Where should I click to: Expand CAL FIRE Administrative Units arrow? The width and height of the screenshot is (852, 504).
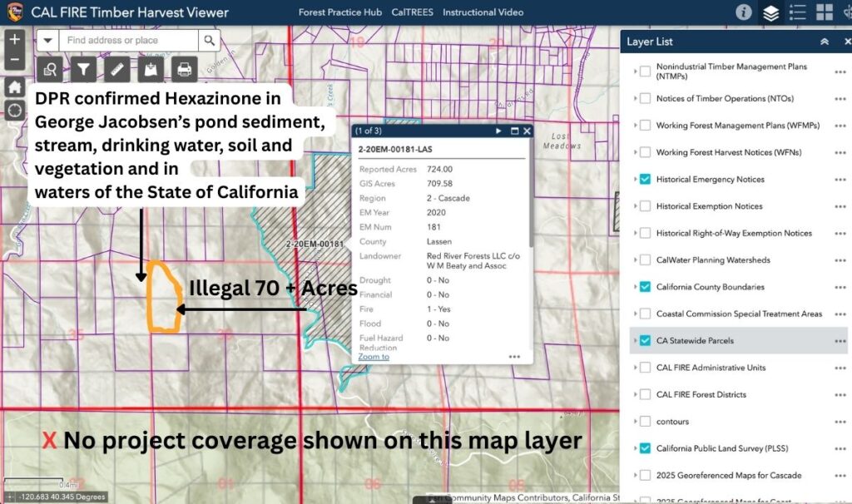point(635,367)
